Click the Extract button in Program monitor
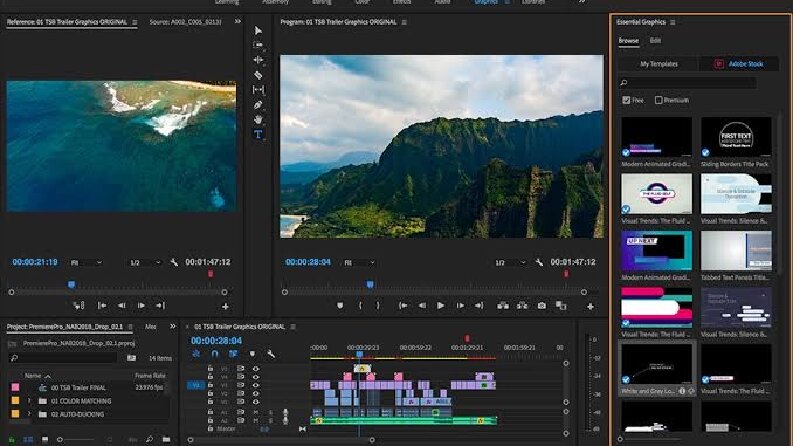The height and width of the screenshot is (446, 793). point(522,305)
